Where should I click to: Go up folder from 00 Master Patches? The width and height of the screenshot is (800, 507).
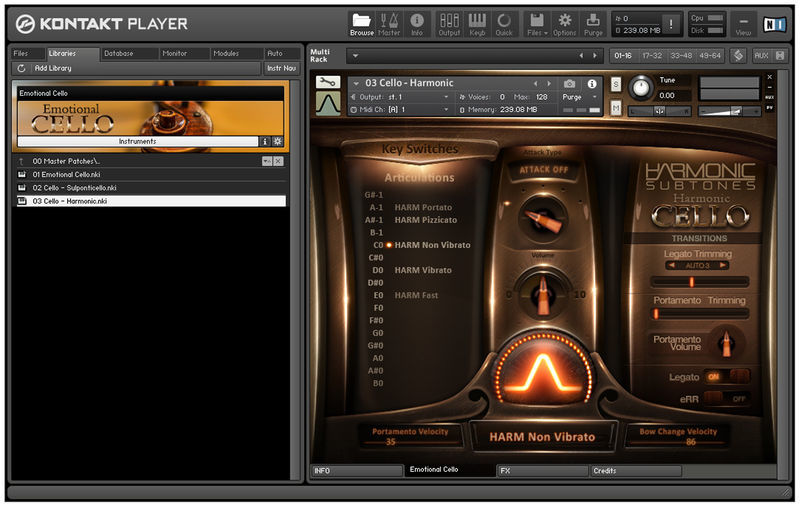click(x=21, y=161)
